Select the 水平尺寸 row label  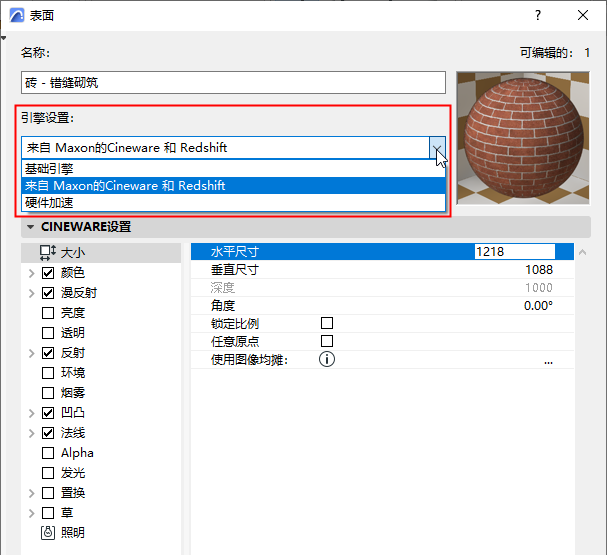point(235,252)
